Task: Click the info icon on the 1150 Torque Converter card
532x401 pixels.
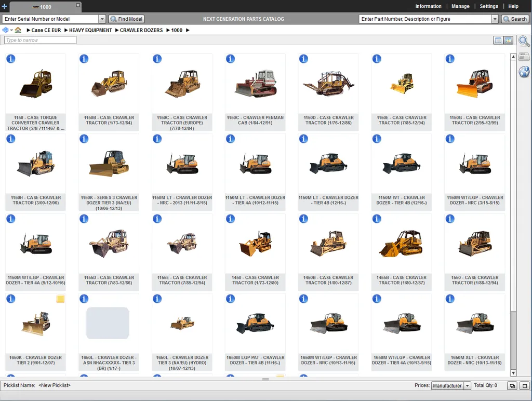Action: [x=11, y=59]
